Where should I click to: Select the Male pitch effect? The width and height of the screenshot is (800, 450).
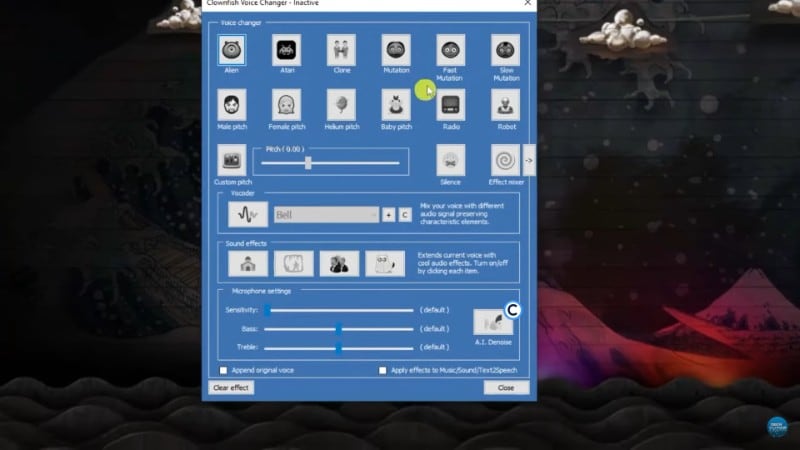click(232, 105)
